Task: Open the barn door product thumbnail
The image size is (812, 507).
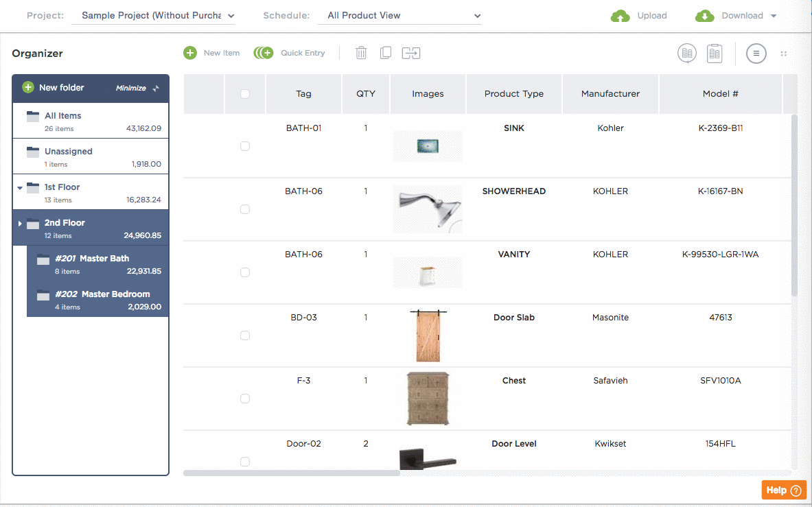Action: [428, 335]
